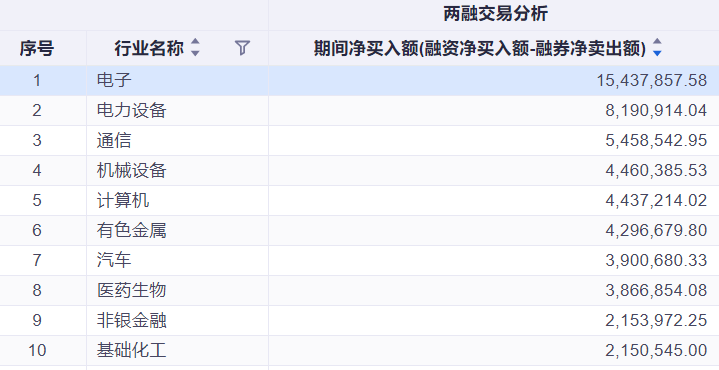Select the 基础化工 industry name
Viewport: 719px width, 370px height.
click(132, 350)
